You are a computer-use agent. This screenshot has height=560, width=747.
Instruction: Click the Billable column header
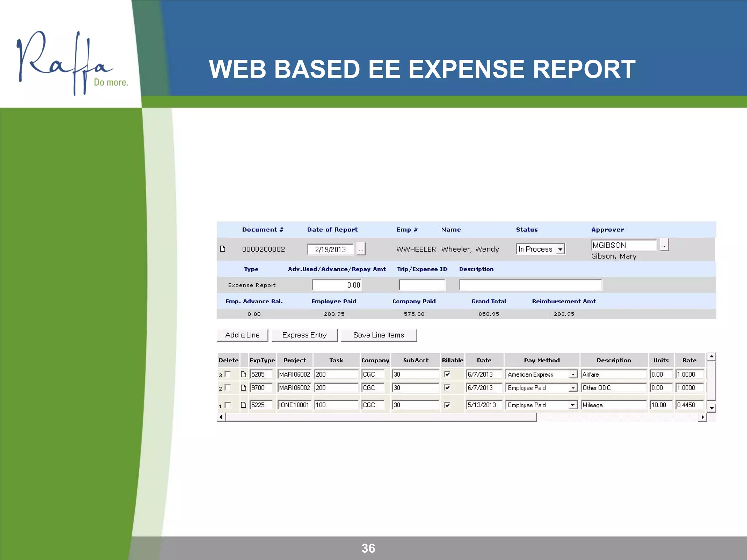coord(453,360)
